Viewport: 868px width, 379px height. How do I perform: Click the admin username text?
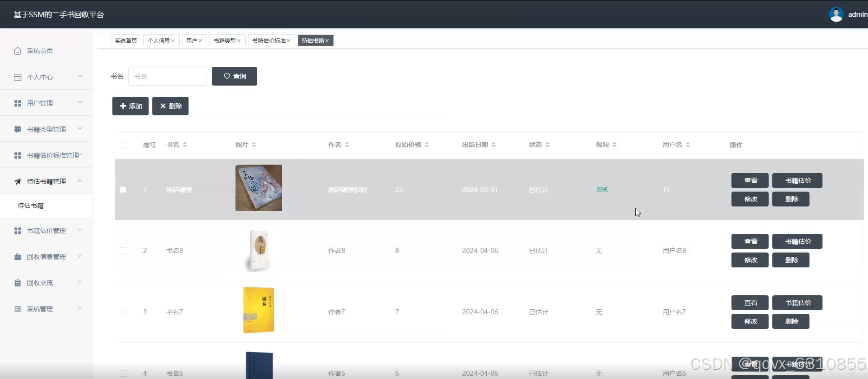pyautogui.click(x=858, y=14)
